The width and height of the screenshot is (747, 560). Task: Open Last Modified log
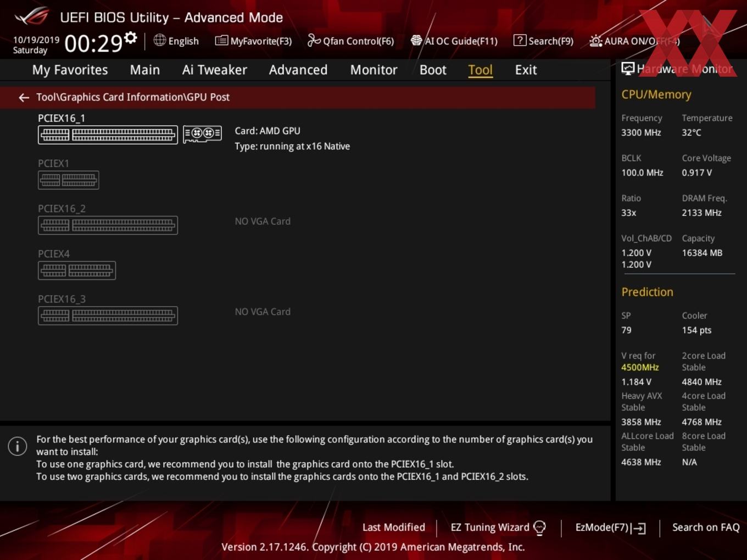click(393, 527)
